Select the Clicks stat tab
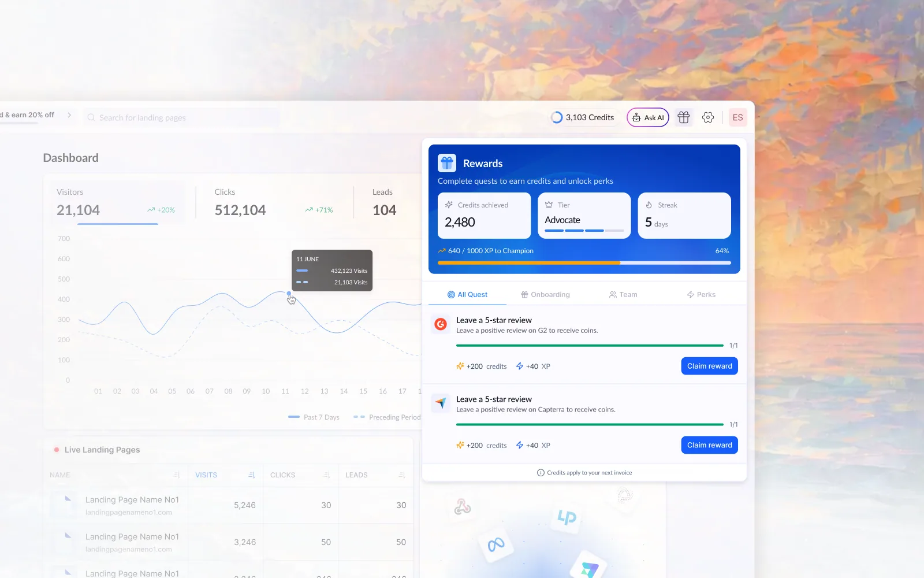The height and width of the screenshot is (578, 924). coord(274,202)
